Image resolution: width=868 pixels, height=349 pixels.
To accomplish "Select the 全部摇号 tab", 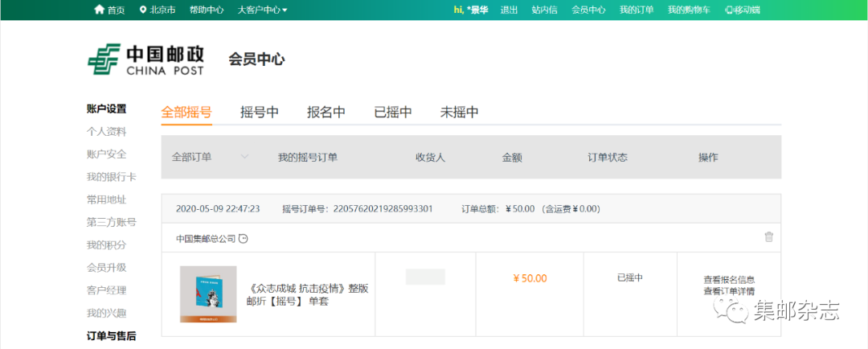I will click(186, 112).
